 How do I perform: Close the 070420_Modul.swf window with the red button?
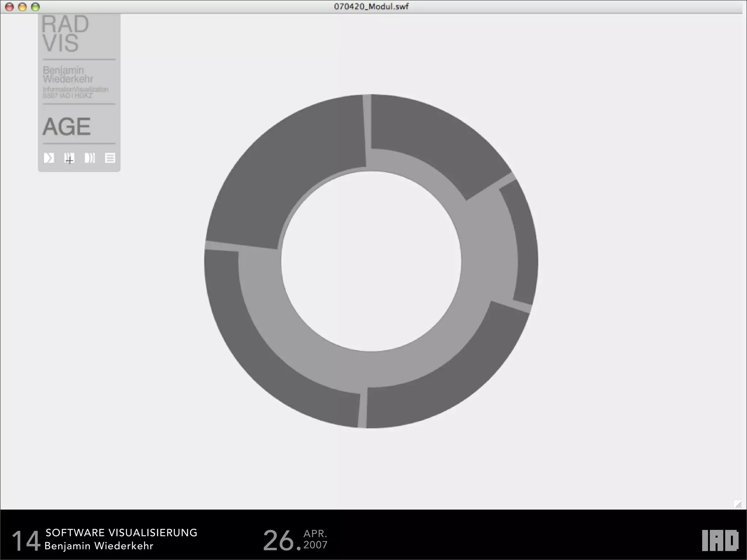coord(9,7)
